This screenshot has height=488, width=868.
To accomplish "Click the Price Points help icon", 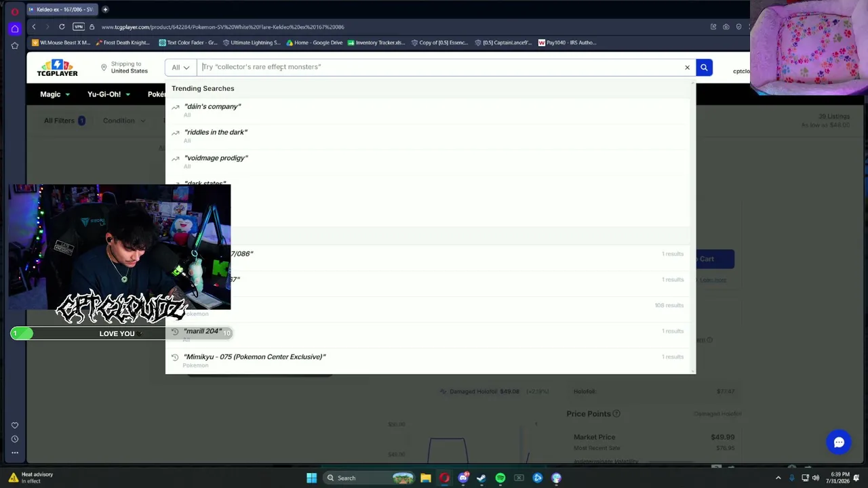I will coord(616,413).
